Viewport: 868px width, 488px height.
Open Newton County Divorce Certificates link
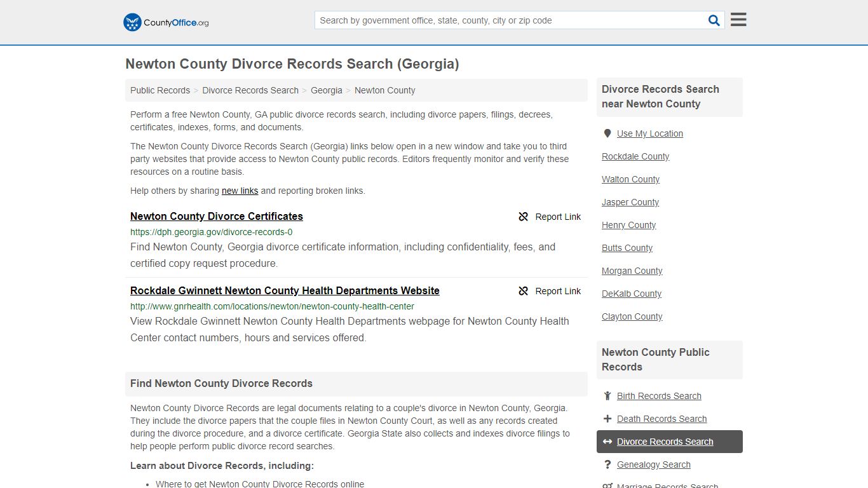(x=217, y=216)
